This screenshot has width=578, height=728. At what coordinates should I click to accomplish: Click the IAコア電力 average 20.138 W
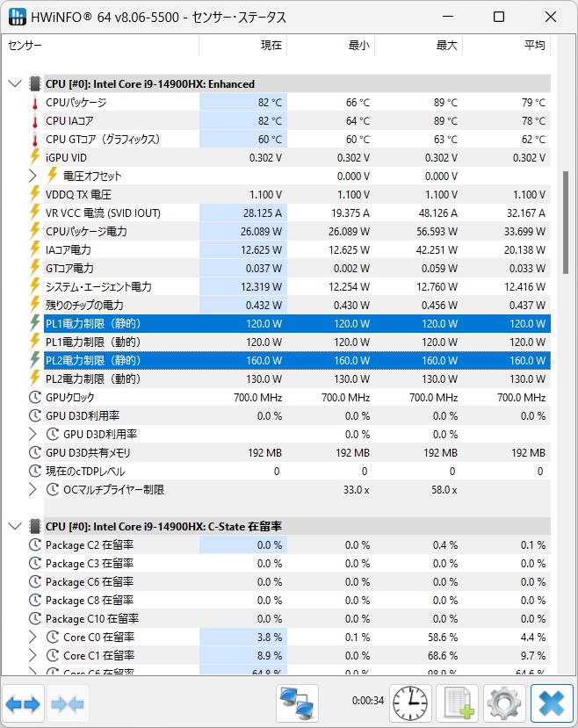[x=524, y=249]
